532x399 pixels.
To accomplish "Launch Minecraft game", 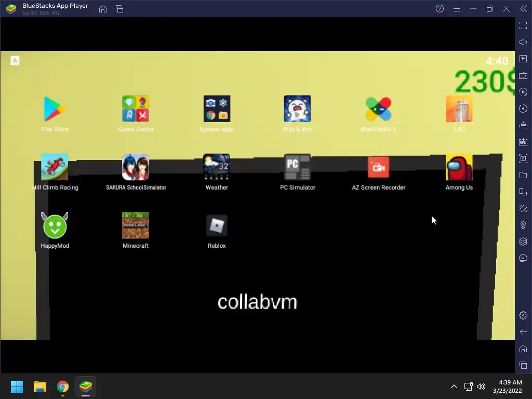I will (x=136, y=225).
